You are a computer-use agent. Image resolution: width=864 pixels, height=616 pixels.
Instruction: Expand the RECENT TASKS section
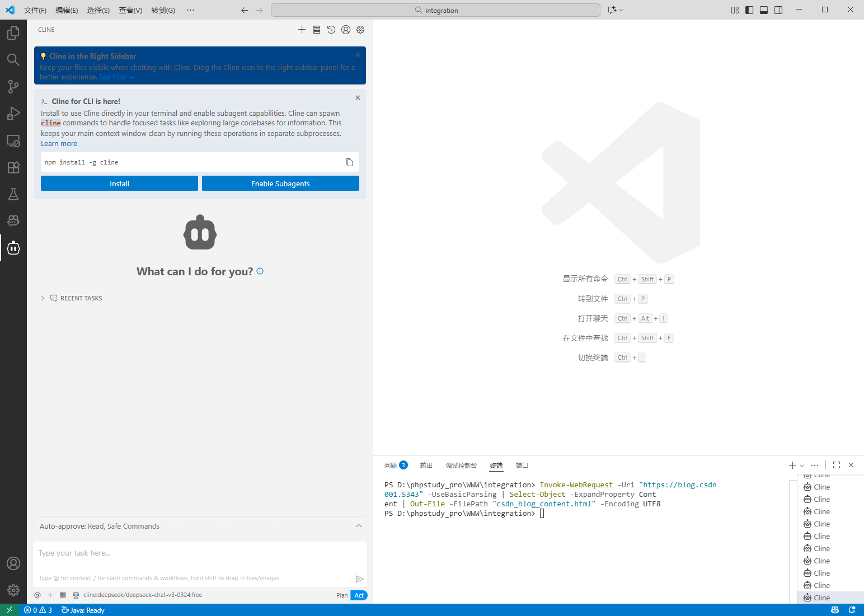click(x=71, y=298)
